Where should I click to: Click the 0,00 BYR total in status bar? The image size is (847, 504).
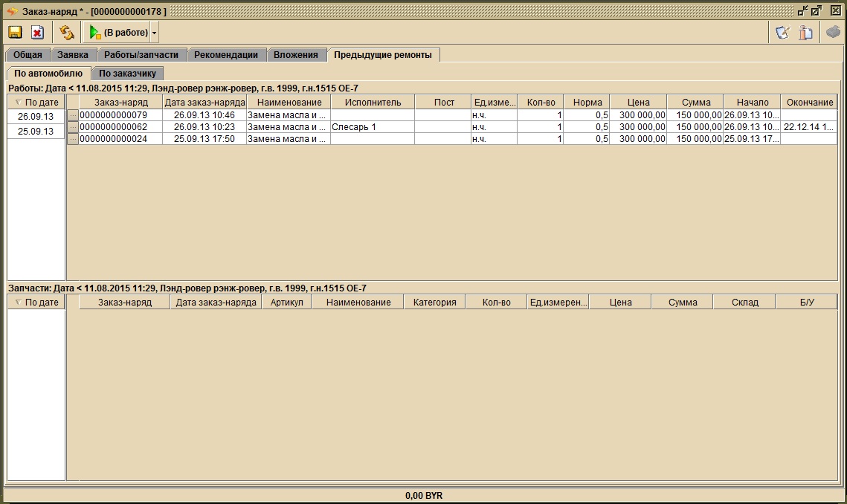(424, 495)
